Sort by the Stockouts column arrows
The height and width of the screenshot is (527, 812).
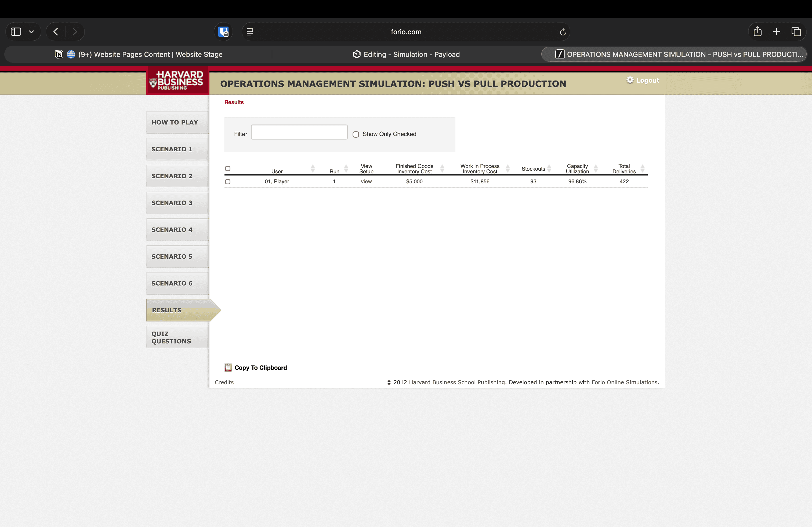[549, 169]
